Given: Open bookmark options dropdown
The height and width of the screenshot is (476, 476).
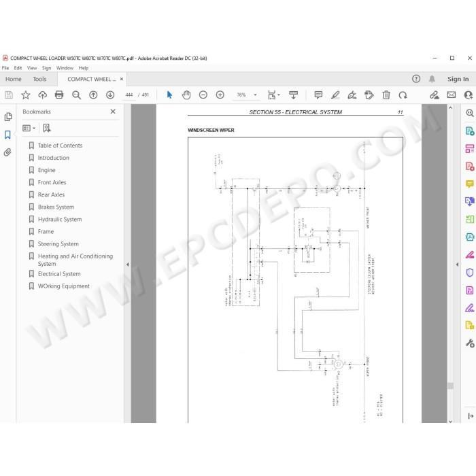Looking at the screenshot, I should [29, 128].
